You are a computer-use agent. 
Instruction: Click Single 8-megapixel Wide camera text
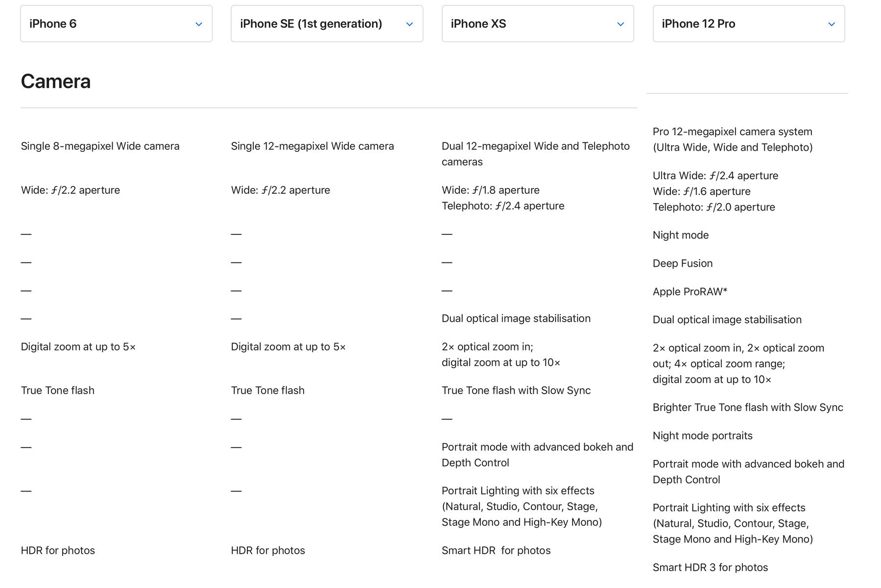tap(100, 146)
